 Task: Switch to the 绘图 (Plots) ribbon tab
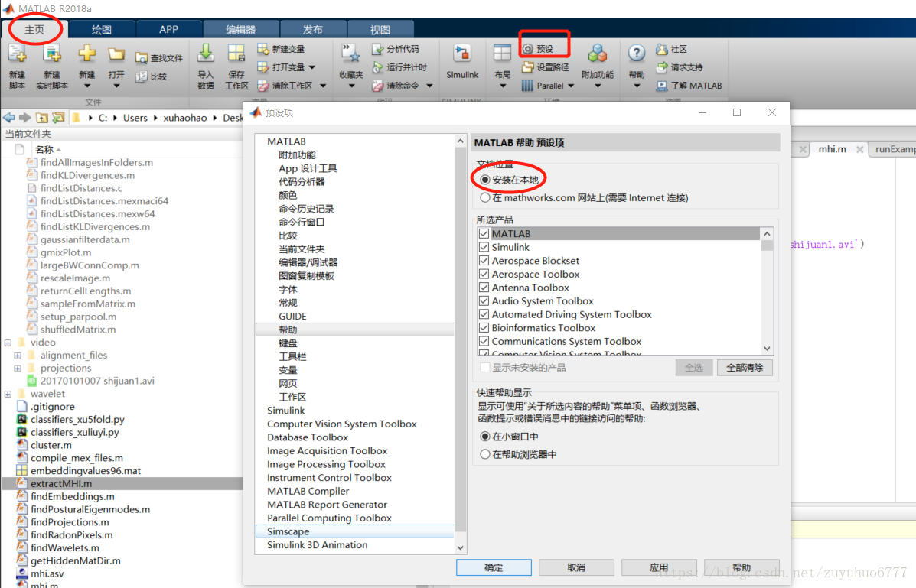pyautogui.click(x=101, y=29)
